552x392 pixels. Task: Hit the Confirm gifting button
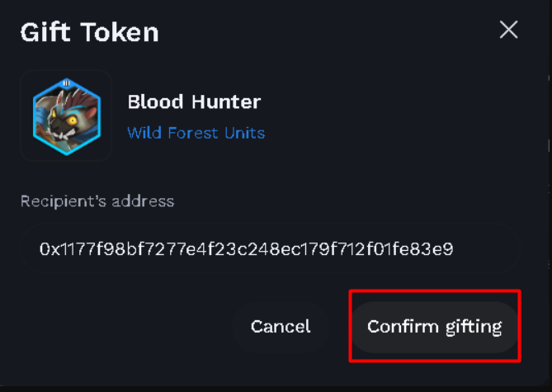tap(434, 327)
